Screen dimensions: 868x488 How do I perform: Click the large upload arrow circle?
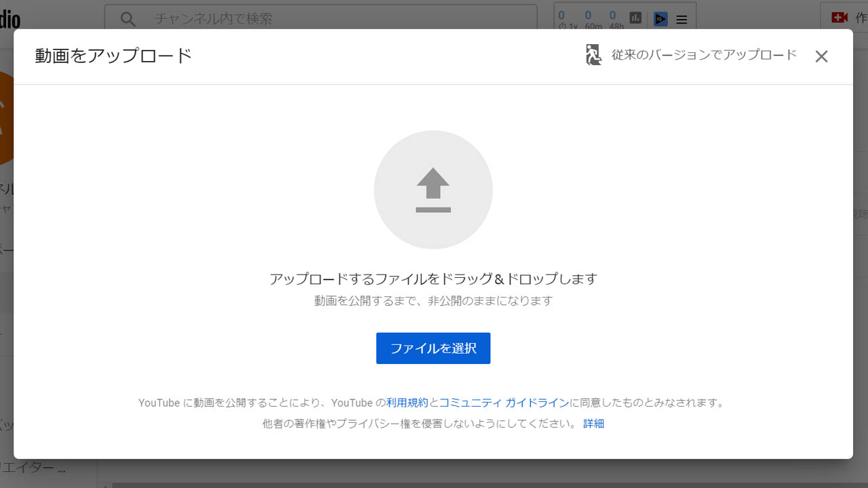433,190
